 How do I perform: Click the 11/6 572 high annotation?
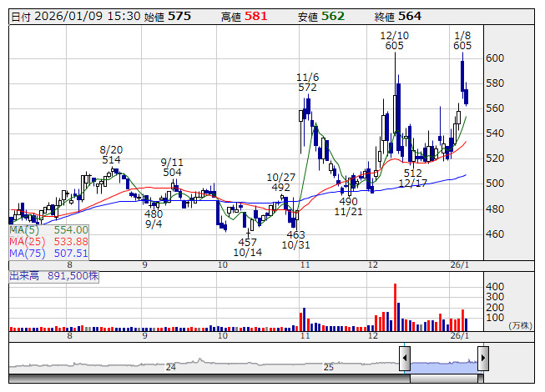[x=307, y=82]
